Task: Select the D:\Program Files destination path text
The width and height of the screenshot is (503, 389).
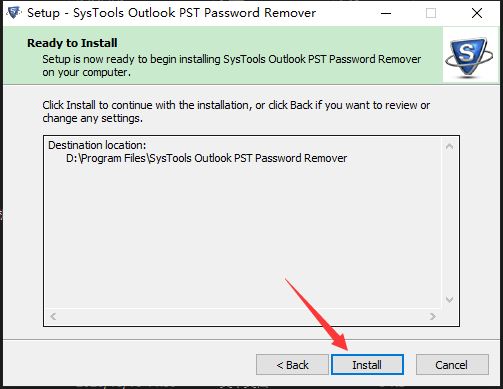Action: (x=206, y=158)
